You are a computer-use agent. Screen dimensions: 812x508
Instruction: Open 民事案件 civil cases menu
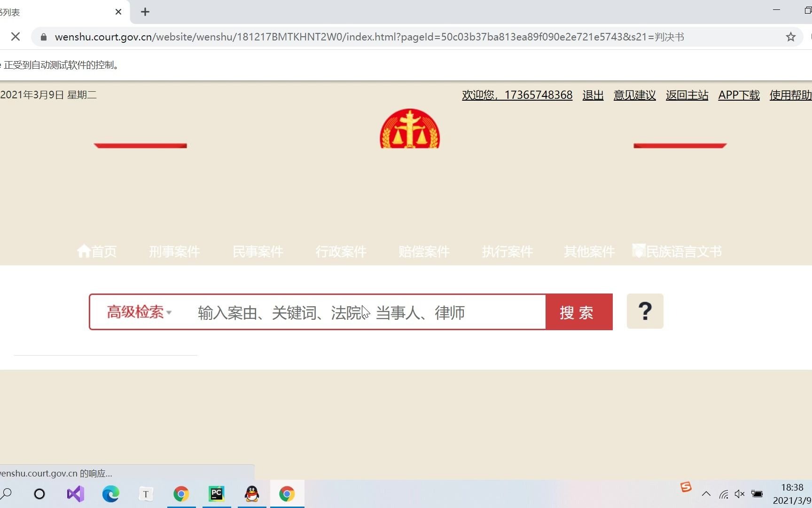coord(258,252)
